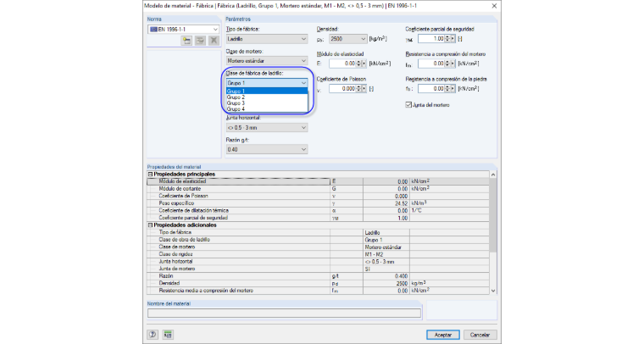
Task: Click the Coeficiente de Poisson spinner arrows
Action: [x=358, y=89]
